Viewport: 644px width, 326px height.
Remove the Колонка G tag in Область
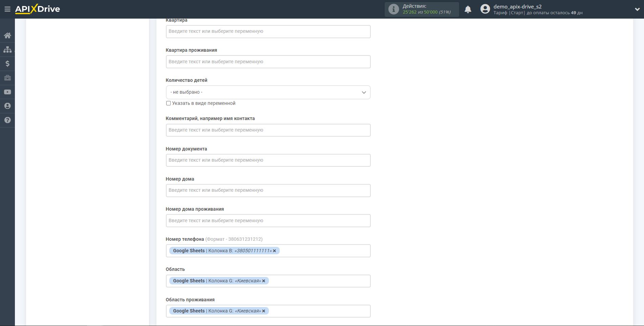click(264, 281)
